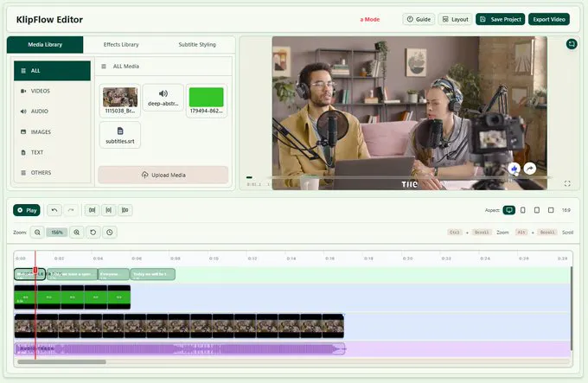Filter media by AUDIO

52,112
